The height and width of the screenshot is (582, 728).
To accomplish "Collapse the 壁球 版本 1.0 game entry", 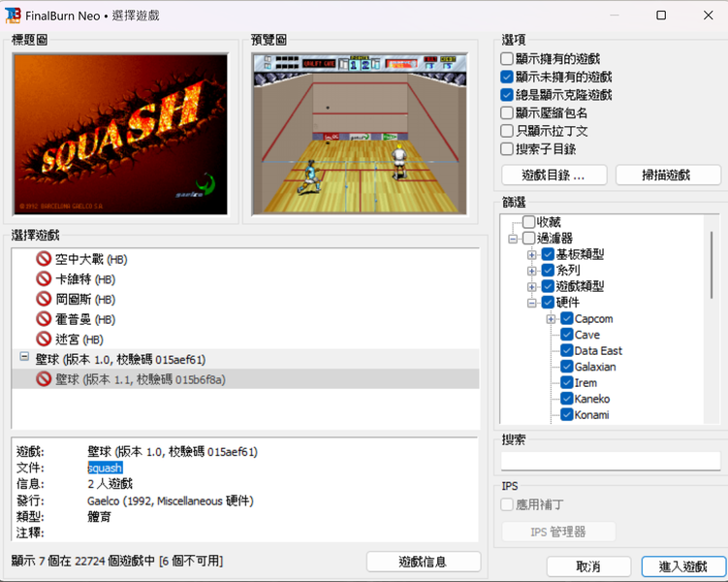I will tap(24, 357).
